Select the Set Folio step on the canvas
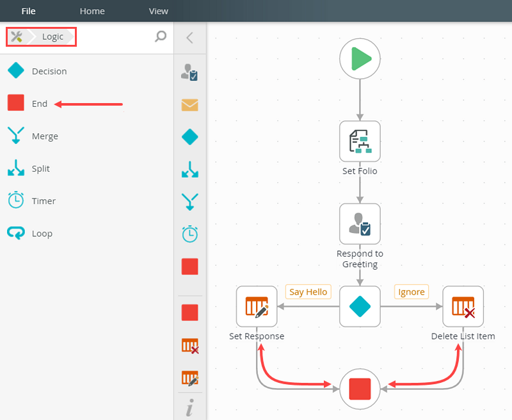The width and height of the screenshot is (512, 420). (360, 141)
